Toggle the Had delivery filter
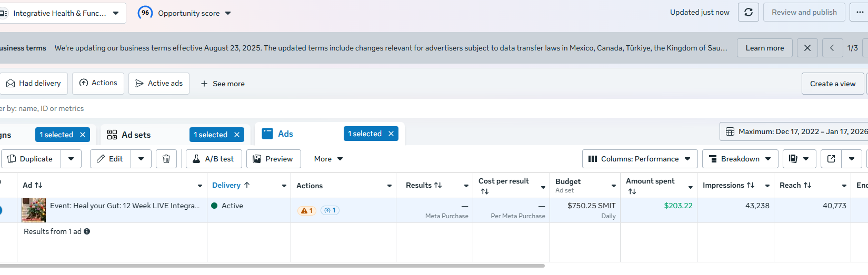The image size is (868, 275). 34,84
